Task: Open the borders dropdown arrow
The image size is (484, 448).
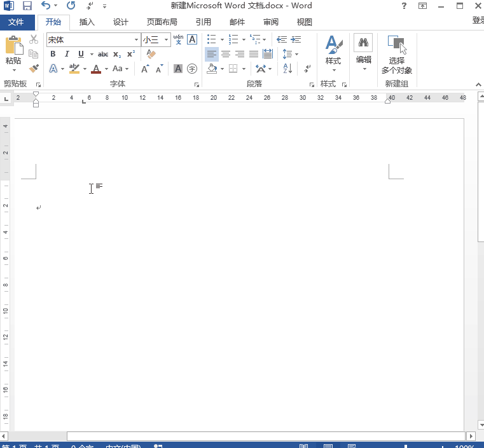Action: pyautogui.click(x=244, y=69)
